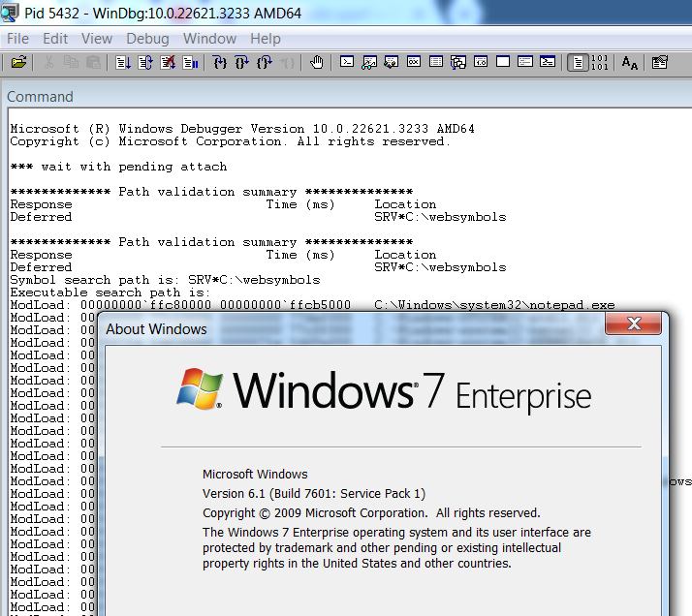The width and height of the screenshot is (692, 616).
Task: Click the Paste clipboard toolbar icon
Action: point(93,63)
